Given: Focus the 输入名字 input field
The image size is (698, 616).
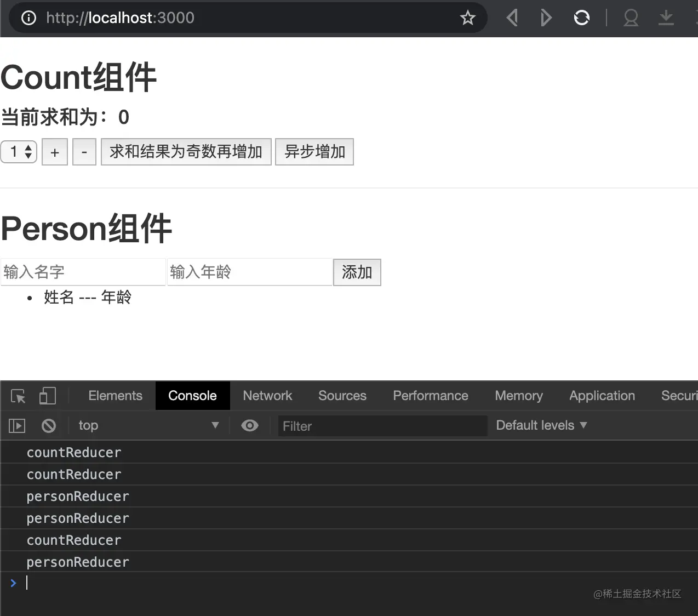Looking at the screenshot, I should point(83,272).
